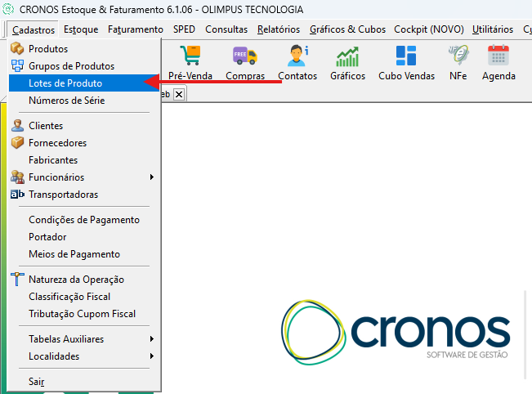Image resolution: width=532 pixels, height=394 pixels.
Task: Click the Cubo Vendas toolbar label
Action: [x=406, y=76]
